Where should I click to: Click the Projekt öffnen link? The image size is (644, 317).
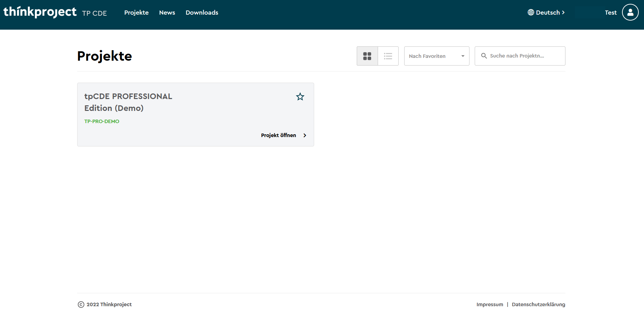pos(279,135)
